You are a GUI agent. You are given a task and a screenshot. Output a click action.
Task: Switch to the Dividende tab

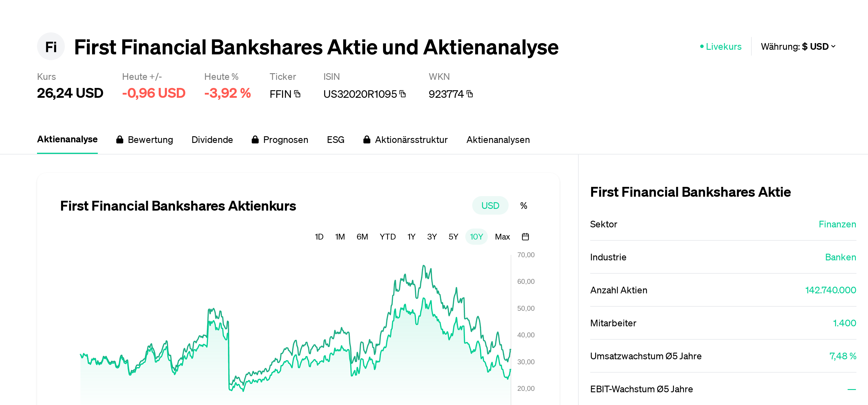pos(212,139)
